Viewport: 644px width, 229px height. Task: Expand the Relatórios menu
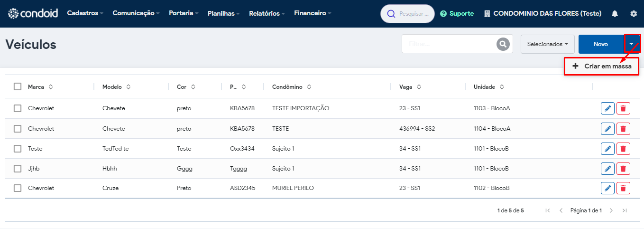[x=267, y=13]
